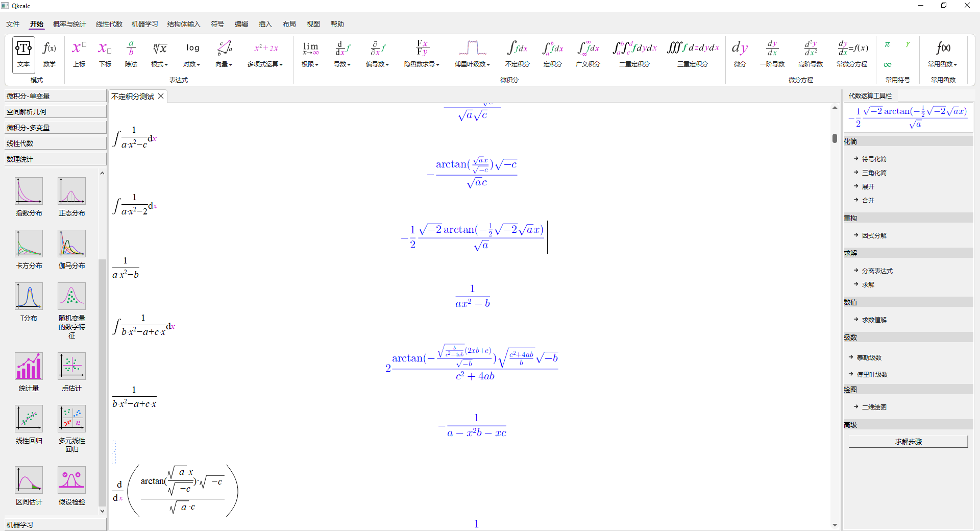Image resolution: width=980 pixels, height=531 pixels.
Task: Switch to 数学 math mode
Action: coord(50,54)
